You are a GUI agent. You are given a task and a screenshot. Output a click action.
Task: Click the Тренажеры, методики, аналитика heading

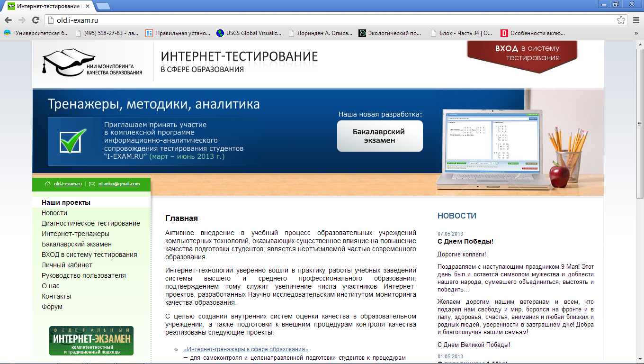click(x=154, y=104)
